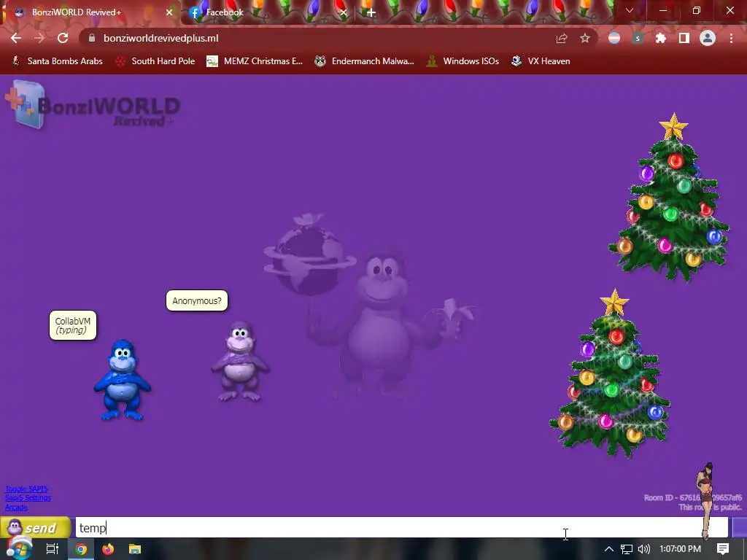747x560 pixels.
Task: Open Chrome from the taskbar
Action: [x=82, y=549]
